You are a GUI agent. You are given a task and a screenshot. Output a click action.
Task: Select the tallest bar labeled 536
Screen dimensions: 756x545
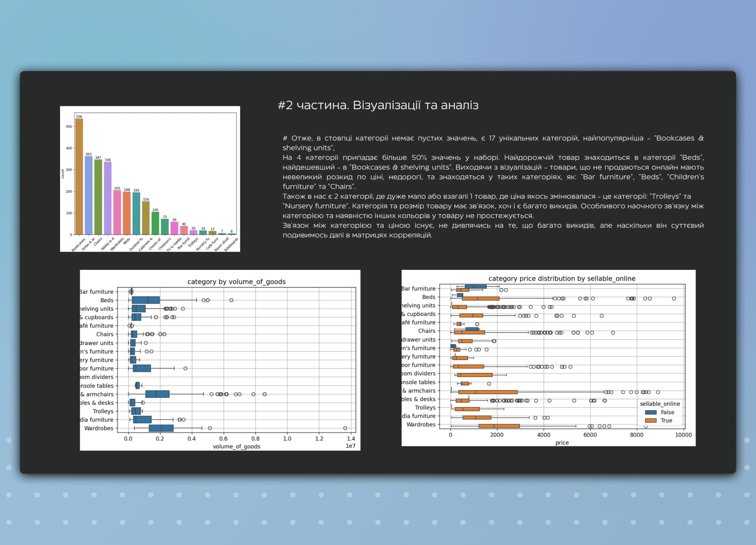pyautogui.click(x=79, y=176)
